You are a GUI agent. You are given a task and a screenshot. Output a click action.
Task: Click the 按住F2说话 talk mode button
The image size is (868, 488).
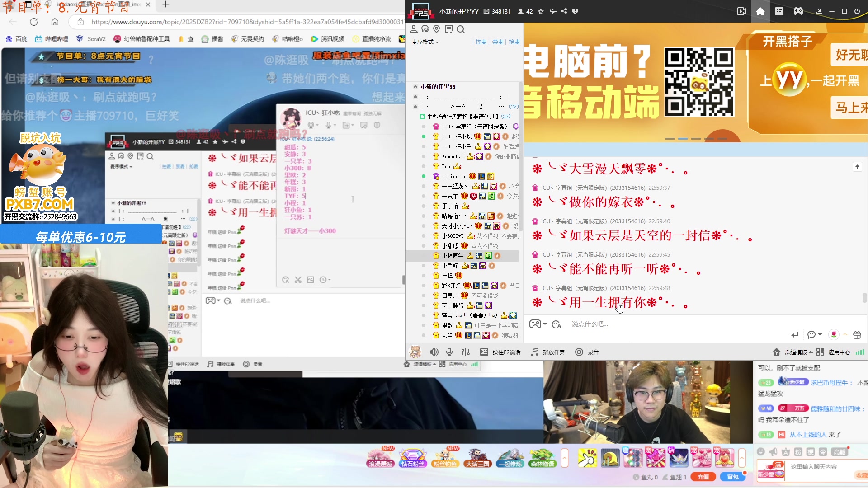click(x=500, y=352)
